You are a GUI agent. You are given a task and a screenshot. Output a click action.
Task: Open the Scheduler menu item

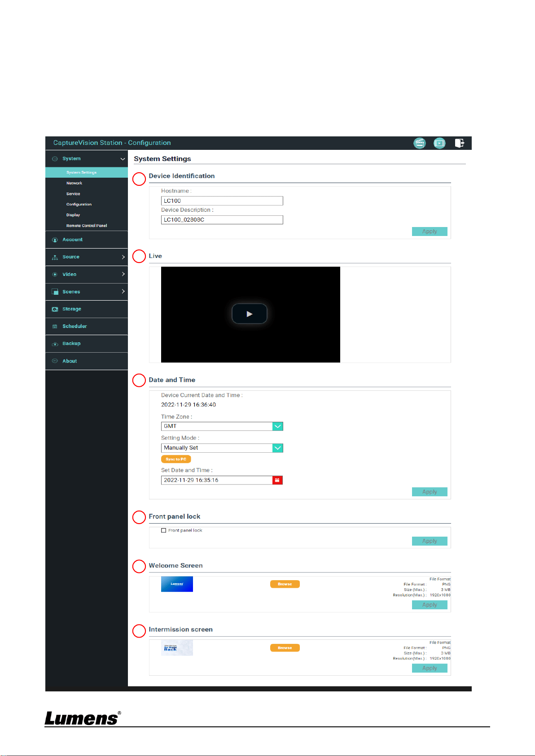(x=87, y=327)
